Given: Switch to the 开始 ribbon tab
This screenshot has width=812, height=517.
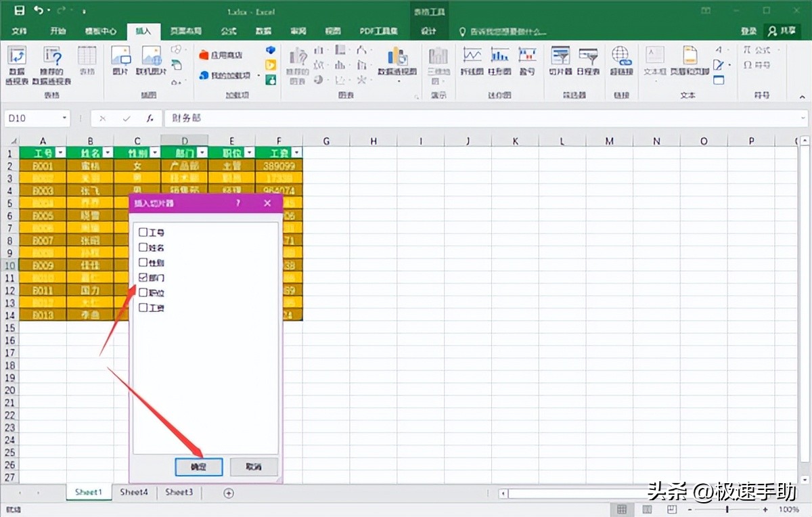Looking at the screenshot, I should 58,31.
